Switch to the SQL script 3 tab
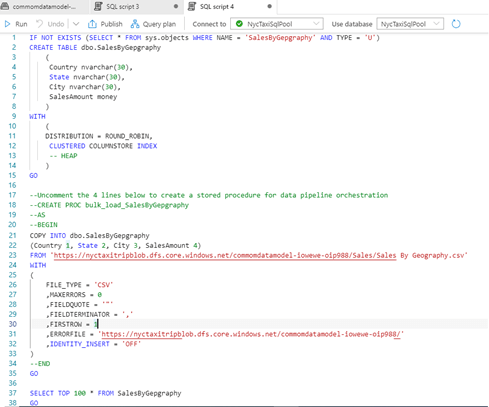 coord(136,7)
